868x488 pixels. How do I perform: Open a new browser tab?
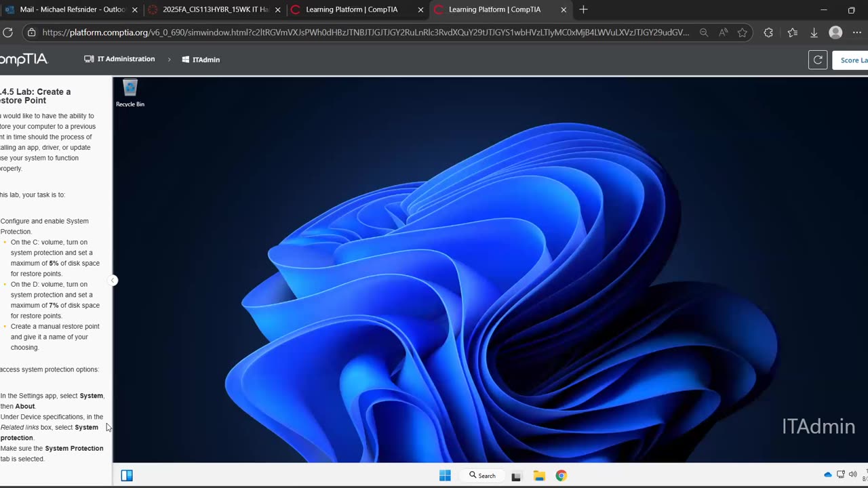583,9
